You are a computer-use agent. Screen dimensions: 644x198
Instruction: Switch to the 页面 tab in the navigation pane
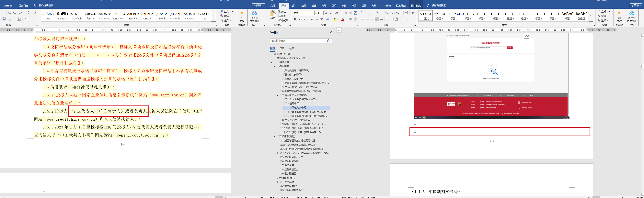click(x=282, y=49)
